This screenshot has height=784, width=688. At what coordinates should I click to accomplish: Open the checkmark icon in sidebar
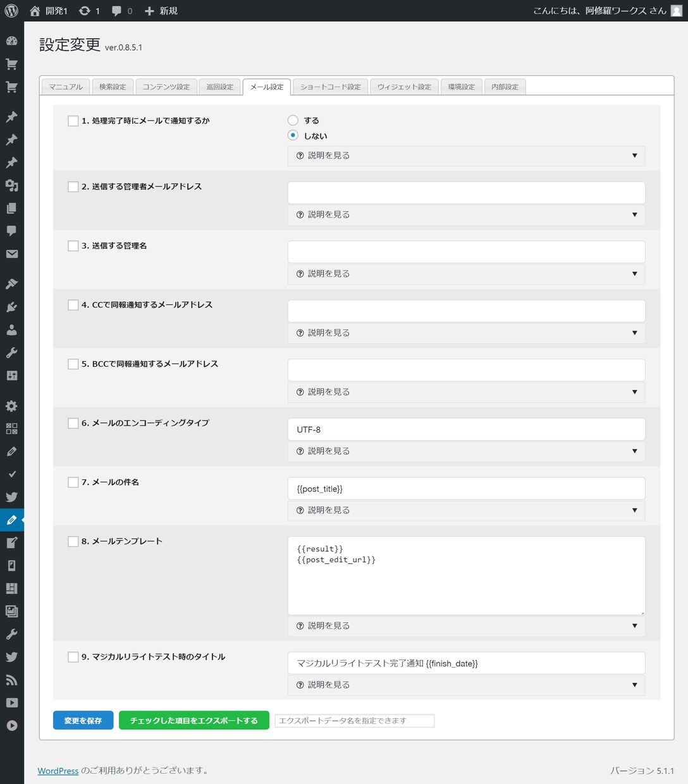(x=11, y=474)
